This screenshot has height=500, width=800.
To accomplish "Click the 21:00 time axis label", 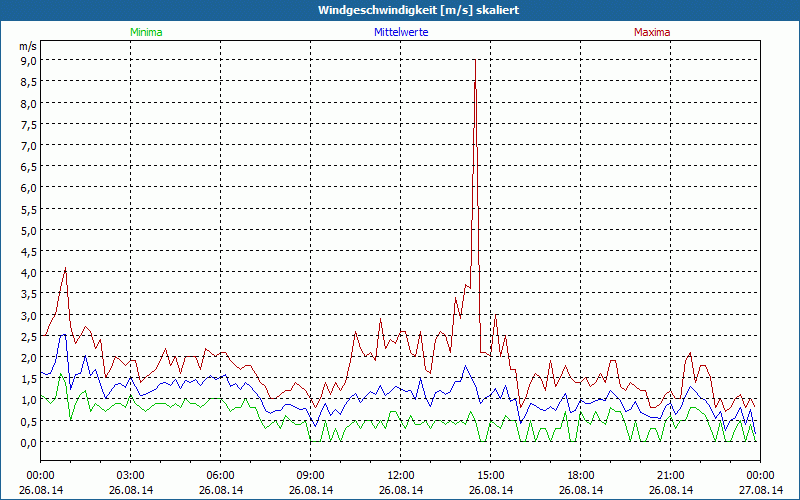I will 670,476.
